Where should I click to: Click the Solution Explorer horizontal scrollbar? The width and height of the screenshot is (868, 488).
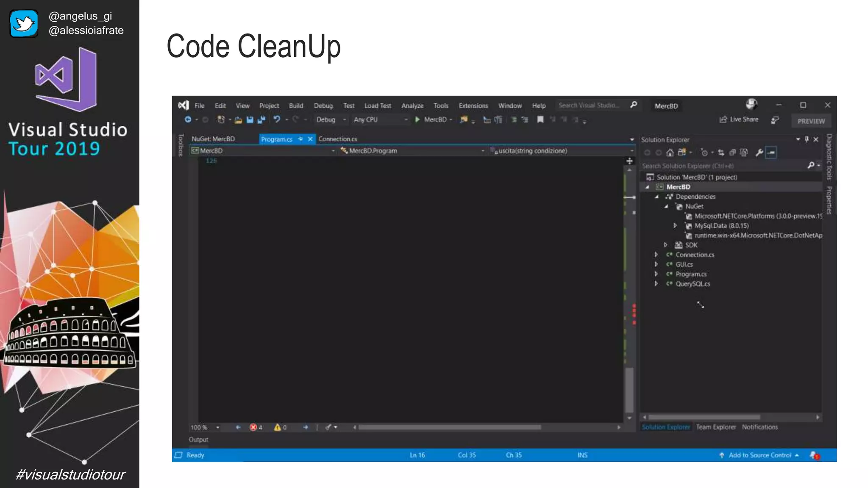pos(704,417)
